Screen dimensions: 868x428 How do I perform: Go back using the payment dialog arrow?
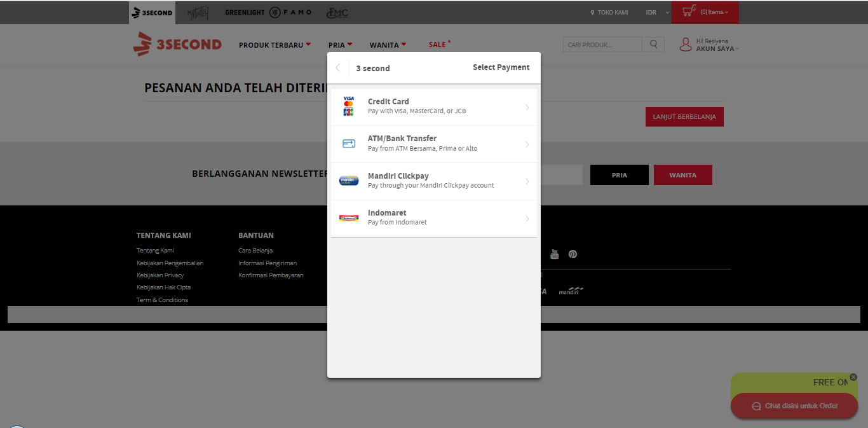[338, 68]
